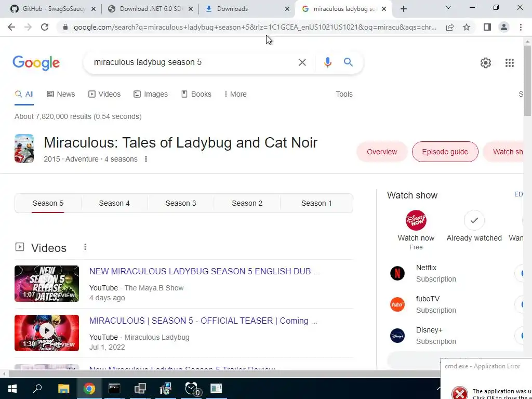This screenshot has width=532, height=399.
Task: Open the more options dots beside 4 seasons
Action: pyautogui.click(x=146, y=159)
